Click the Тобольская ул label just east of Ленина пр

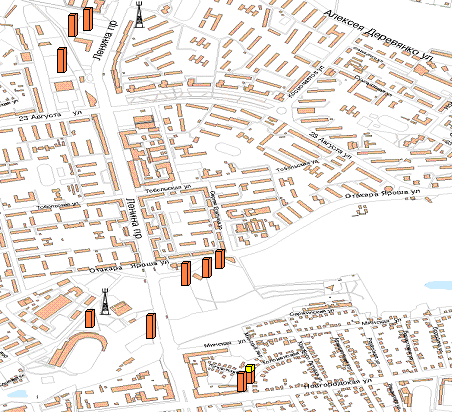(x=168, y=189)
